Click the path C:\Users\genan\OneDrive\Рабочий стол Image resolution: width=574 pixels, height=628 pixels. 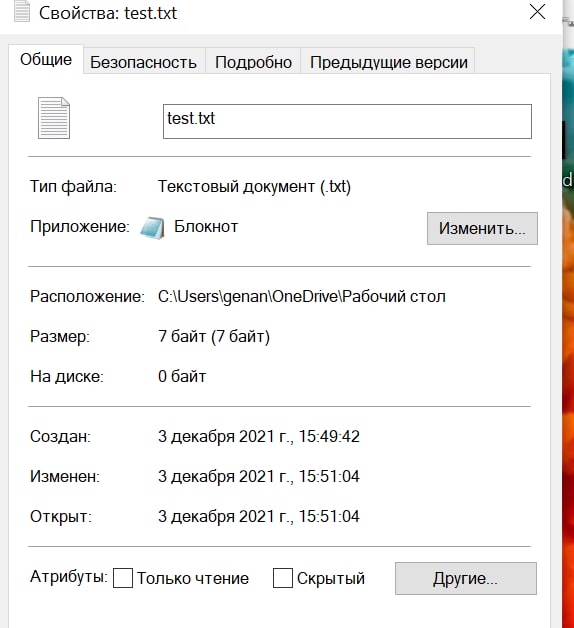pos(302,297)
